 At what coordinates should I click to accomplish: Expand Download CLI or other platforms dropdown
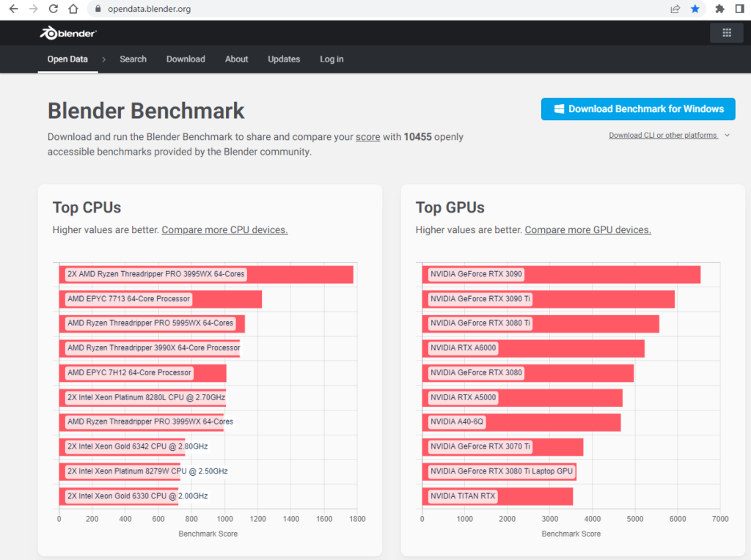669,135
